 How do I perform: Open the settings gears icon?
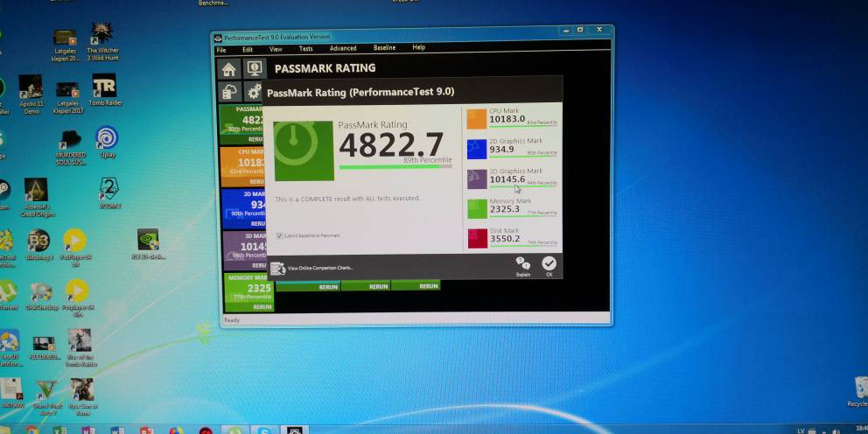click(254, 92)
